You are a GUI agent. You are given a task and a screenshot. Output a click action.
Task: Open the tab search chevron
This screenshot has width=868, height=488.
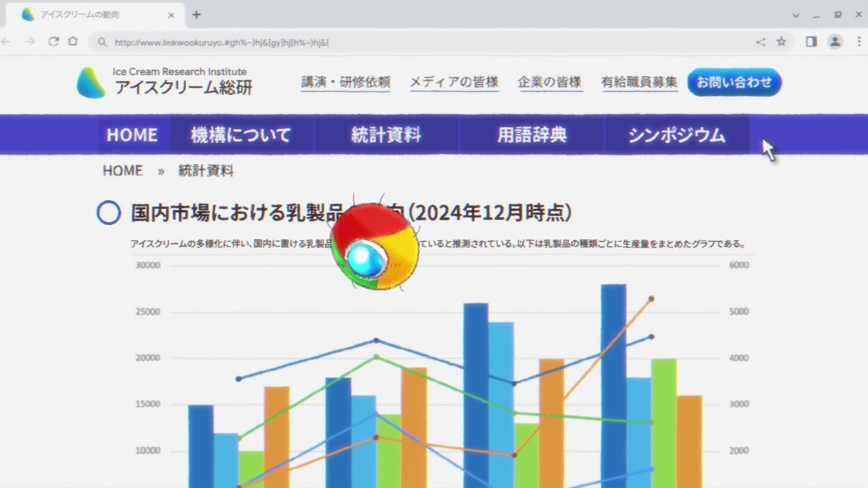(x=796, y=15)
